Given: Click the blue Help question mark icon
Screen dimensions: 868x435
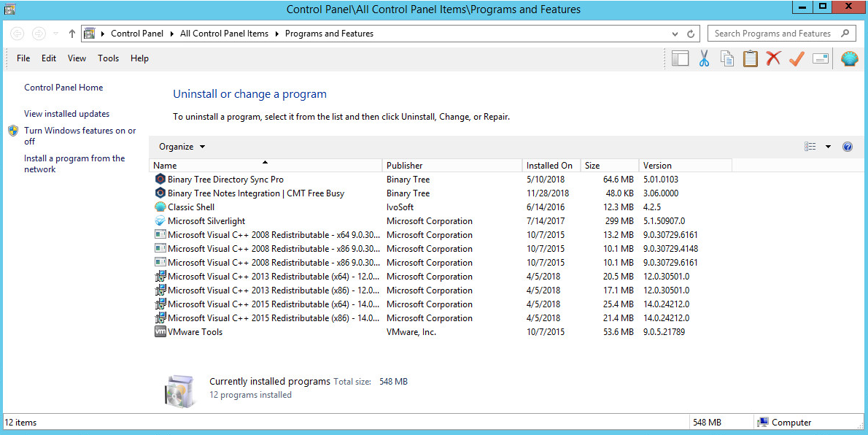Looking at the screenshot, I should point(848,147).
